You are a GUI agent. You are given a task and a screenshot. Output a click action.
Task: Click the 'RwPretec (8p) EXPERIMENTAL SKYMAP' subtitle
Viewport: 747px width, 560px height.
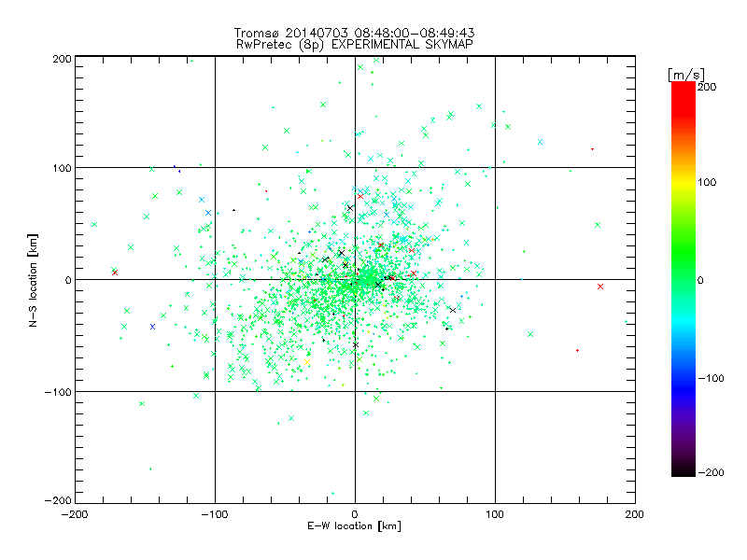(355, 45)
